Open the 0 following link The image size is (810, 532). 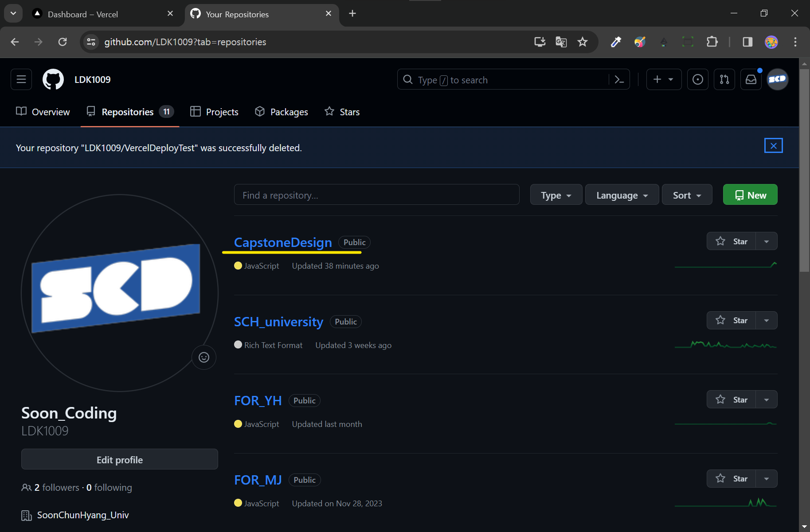109,488
